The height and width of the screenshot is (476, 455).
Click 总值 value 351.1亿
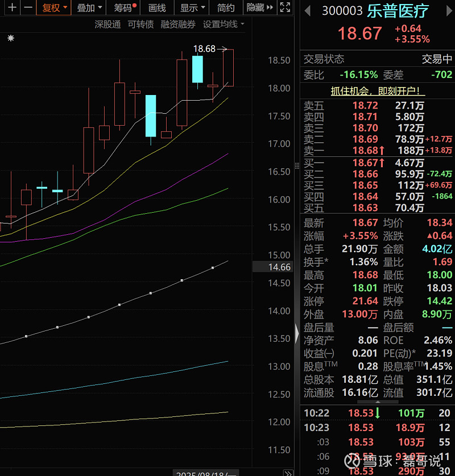(x=435, y=379)
